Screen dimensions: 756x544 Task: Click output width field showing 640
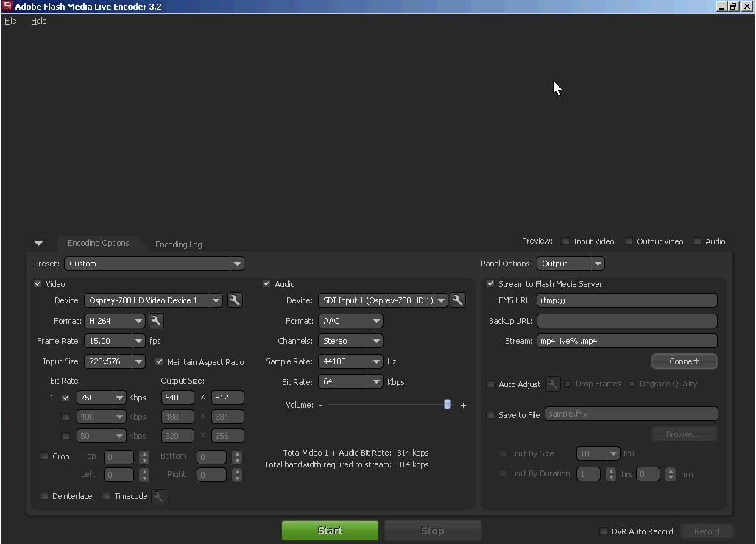coord(177,398)
